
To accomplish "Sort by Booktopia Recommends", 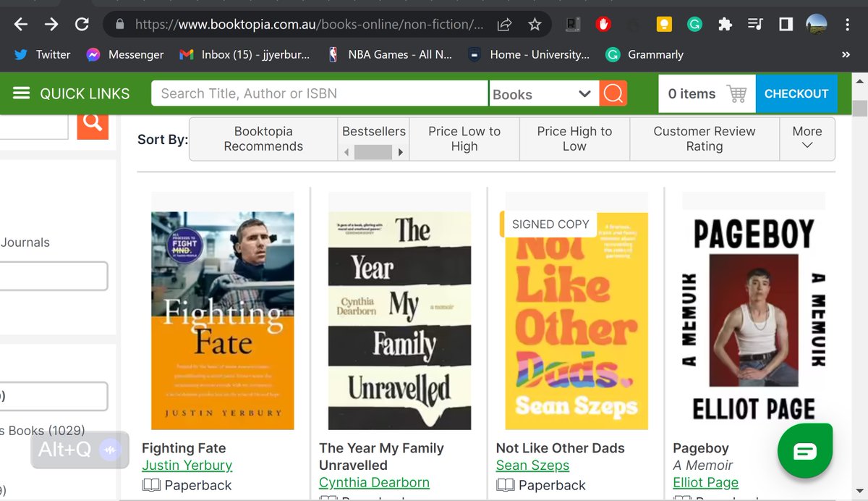I will pos(263,138).
